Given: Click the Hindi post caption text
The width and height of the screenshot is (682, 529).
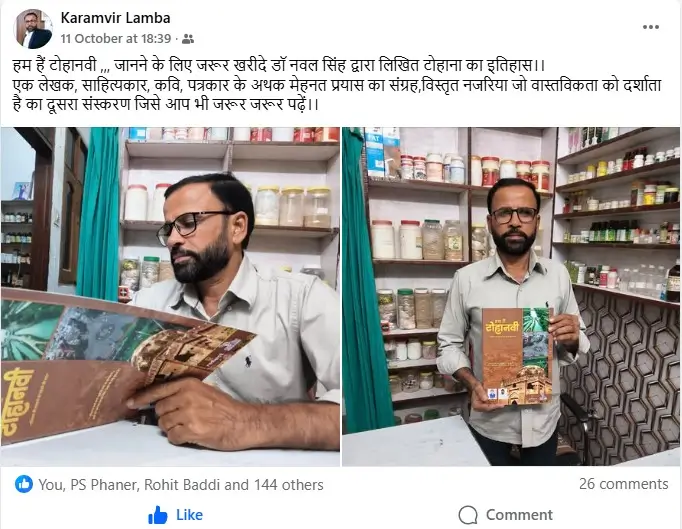Looking at the screenshot, I should point(337,85).
